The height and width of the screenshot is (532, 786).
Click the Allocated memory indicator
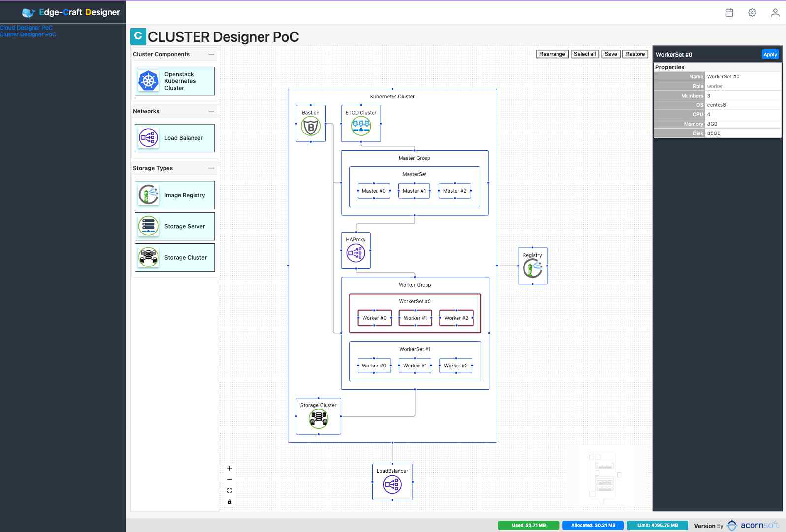[593, 525]
